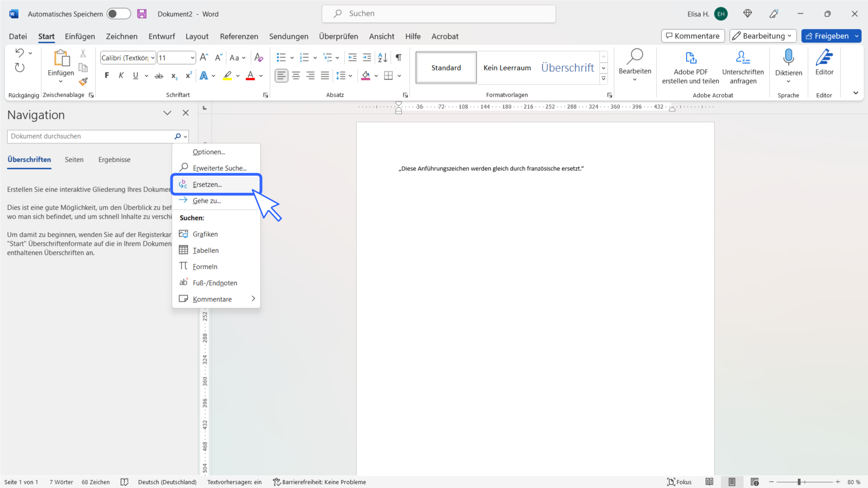
Task: Click the Kommentare button
Action: pos(693,36)
